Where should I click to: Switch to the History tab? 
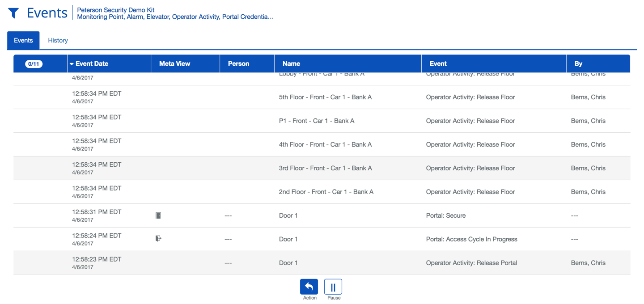58,40
